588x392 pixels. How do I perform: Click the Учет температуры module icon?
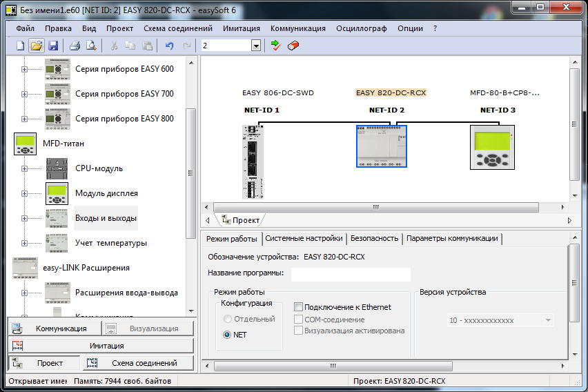[57, 243]
